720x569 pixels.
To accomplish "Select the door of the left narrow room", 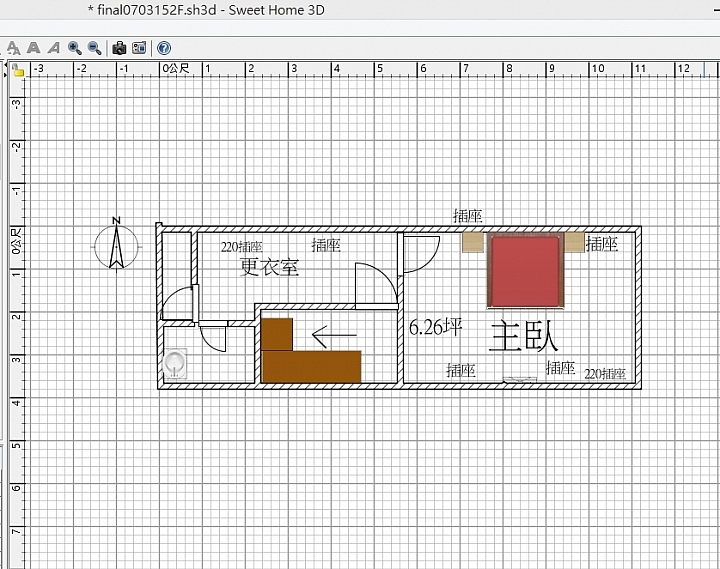I will (x=180, y=304).
